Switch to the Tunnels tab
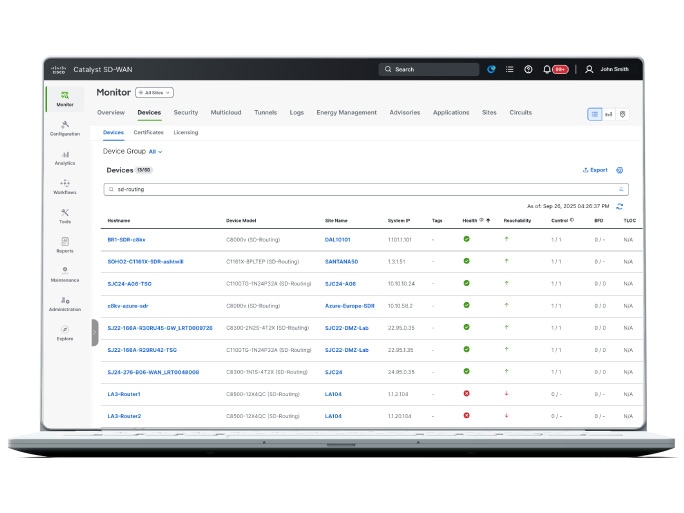 click(x=265, y=113)
